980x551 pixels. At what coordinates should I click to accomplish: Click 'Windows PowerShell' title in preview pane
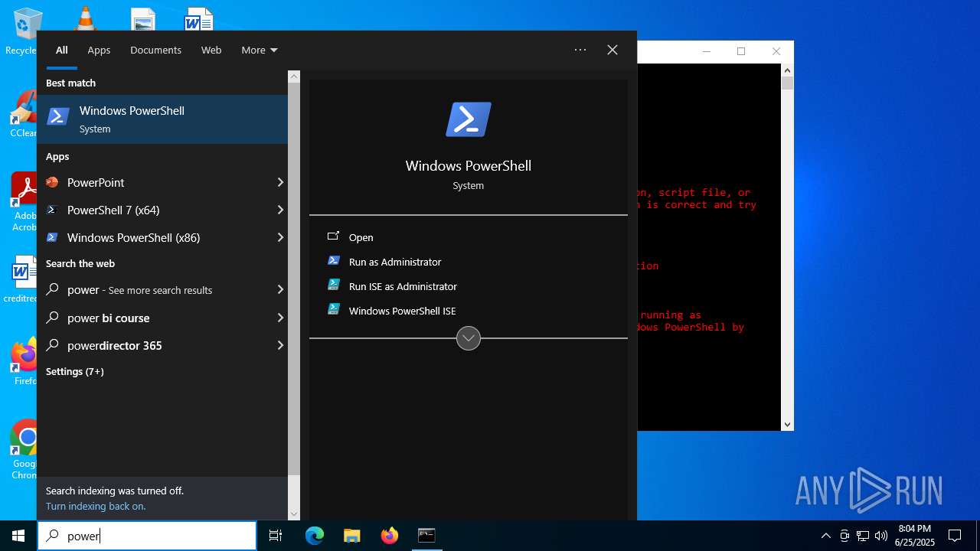(x=469, y=165)
